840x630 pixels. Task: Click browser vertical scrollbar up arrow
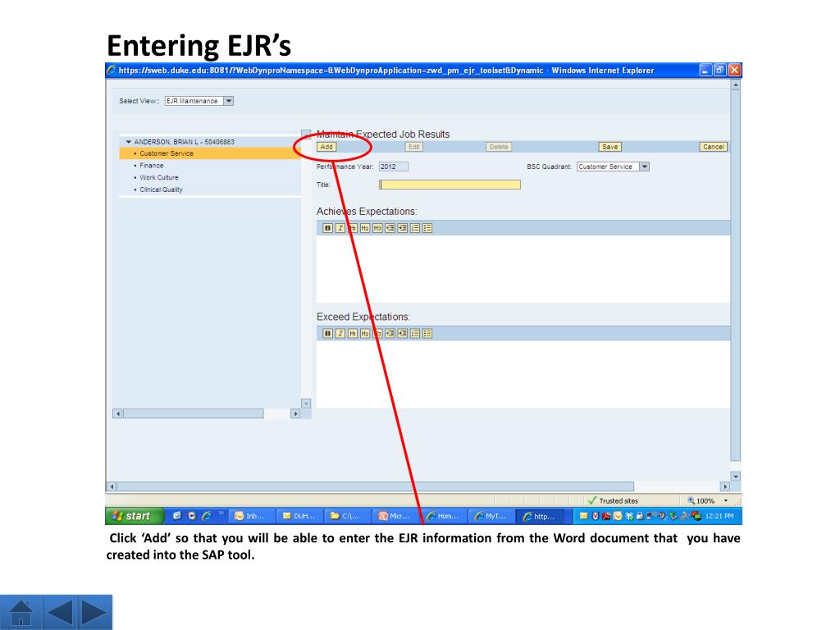coord(736,84)
